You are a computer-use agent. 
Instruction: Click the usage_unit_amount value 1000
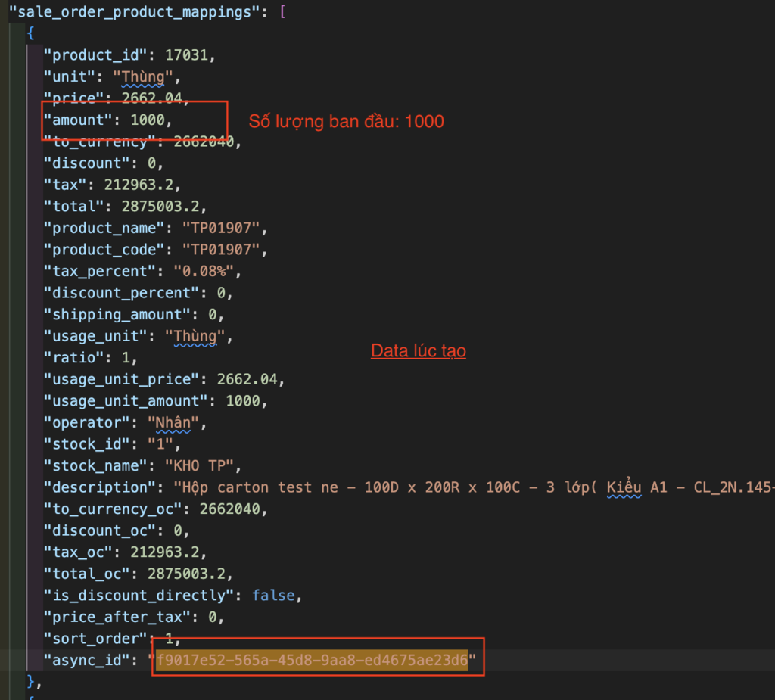[243, 401]
